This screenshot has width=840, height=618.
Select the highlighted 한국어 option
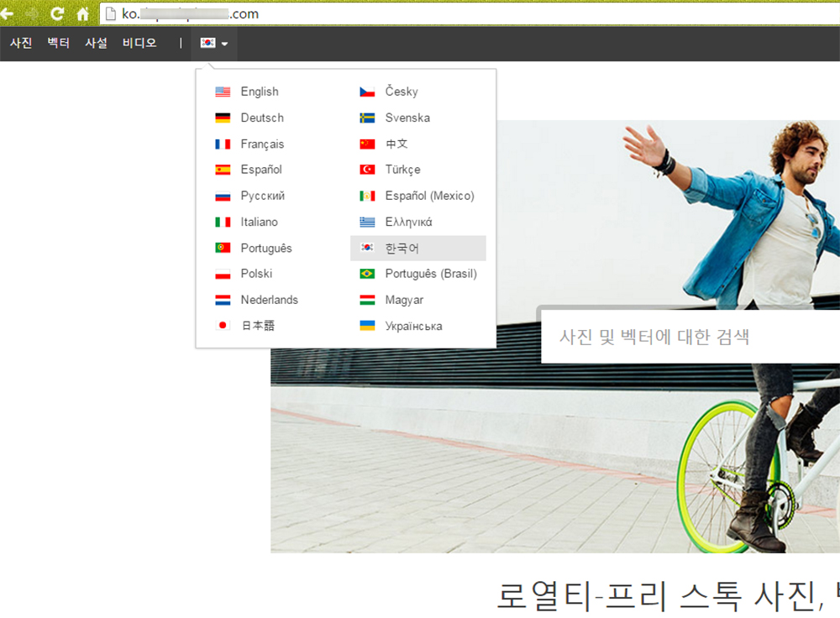tap(402, 248)
